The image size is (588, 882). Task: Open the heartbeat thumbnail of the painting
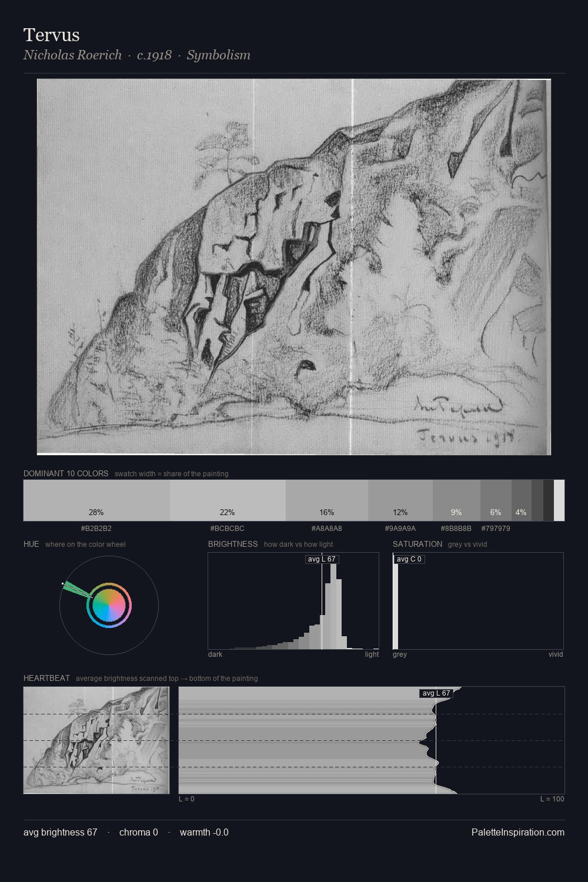pyautogui.click(x=96, y=740)
